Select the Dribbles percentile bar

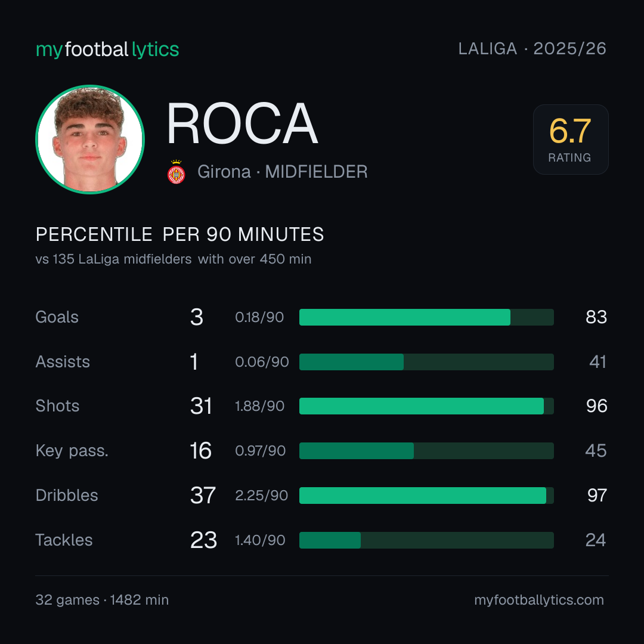coord(426,496)
